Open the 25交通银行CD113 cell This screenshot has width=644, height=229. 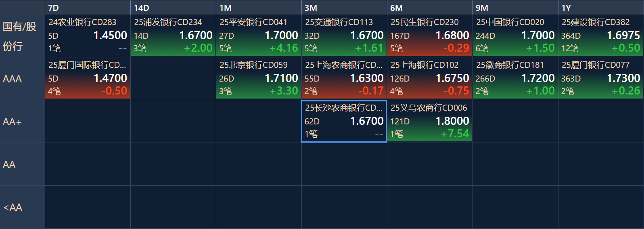(344, 36)
